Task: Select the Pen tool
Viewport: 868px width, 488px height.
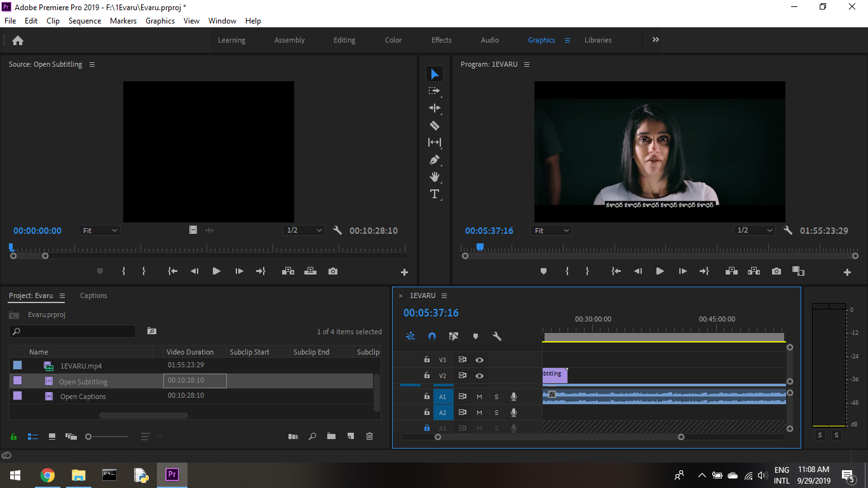Action: [x=435, y=160]
